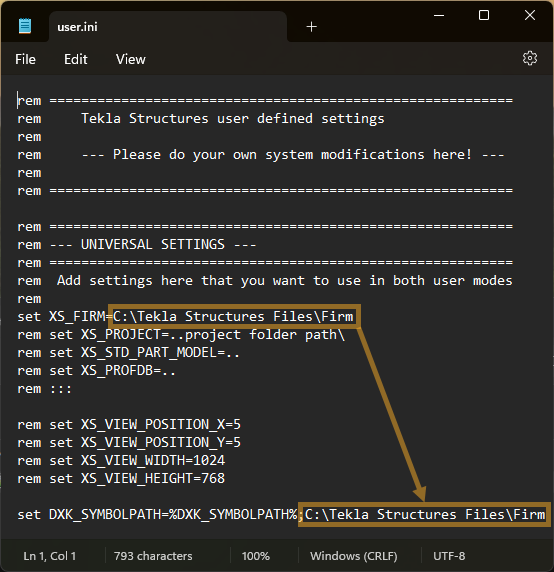Image resolution: width=554 pixels, height=572 pixels.
Task: Click the 100% zoom level in status bar
Action: (x=256, y=556)
